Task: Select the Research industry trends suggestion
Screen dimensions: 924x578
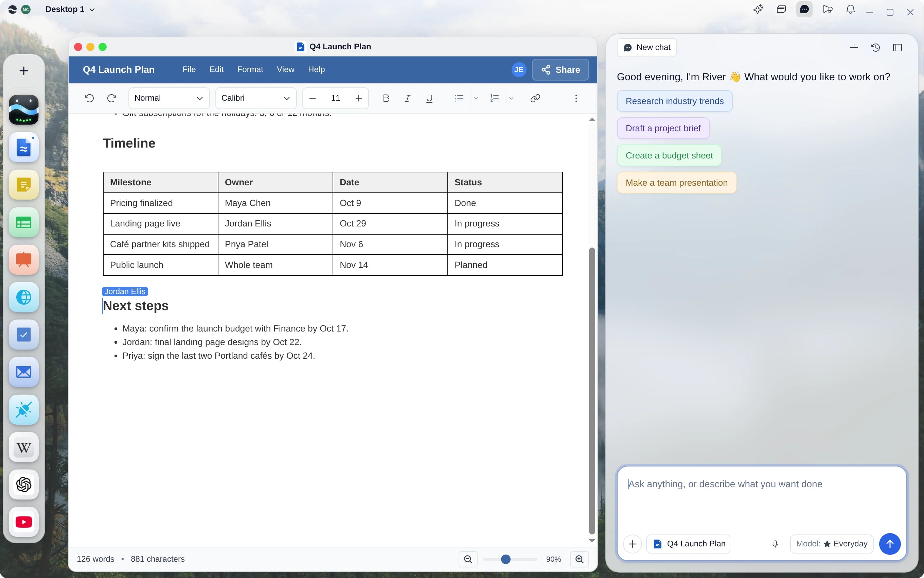Action: (x=674, y=101)
